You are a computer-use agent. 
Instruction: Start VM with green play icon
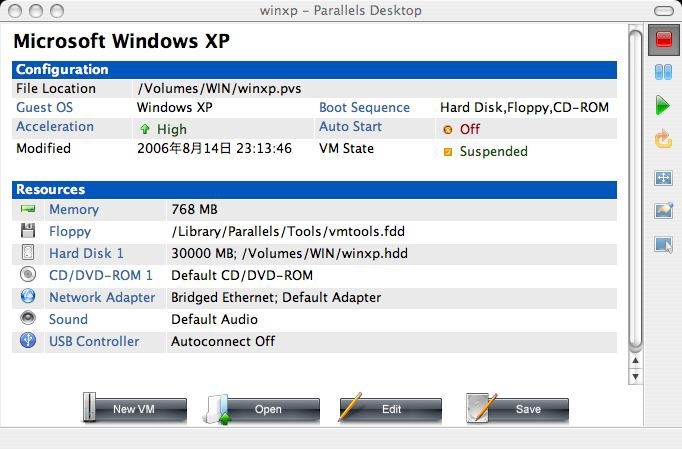[x=663, y=106]
